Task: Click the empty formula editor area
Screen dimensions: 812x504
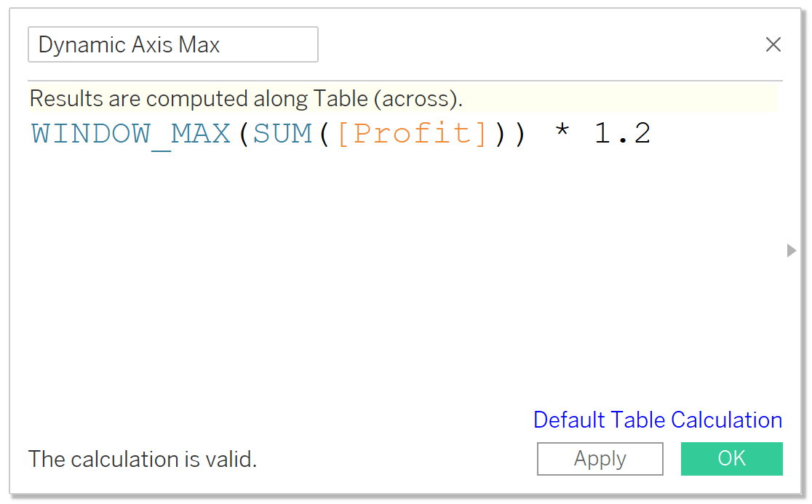Action: coord(404,274)
